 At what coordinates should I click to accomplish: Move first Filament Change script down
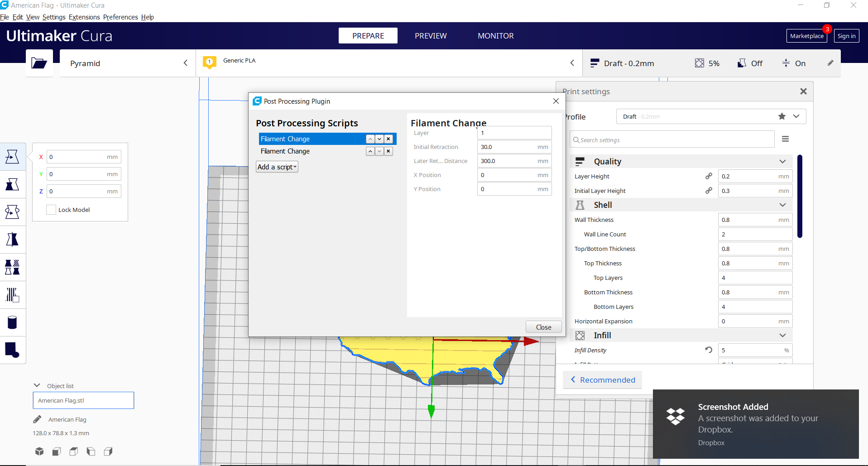379,139
